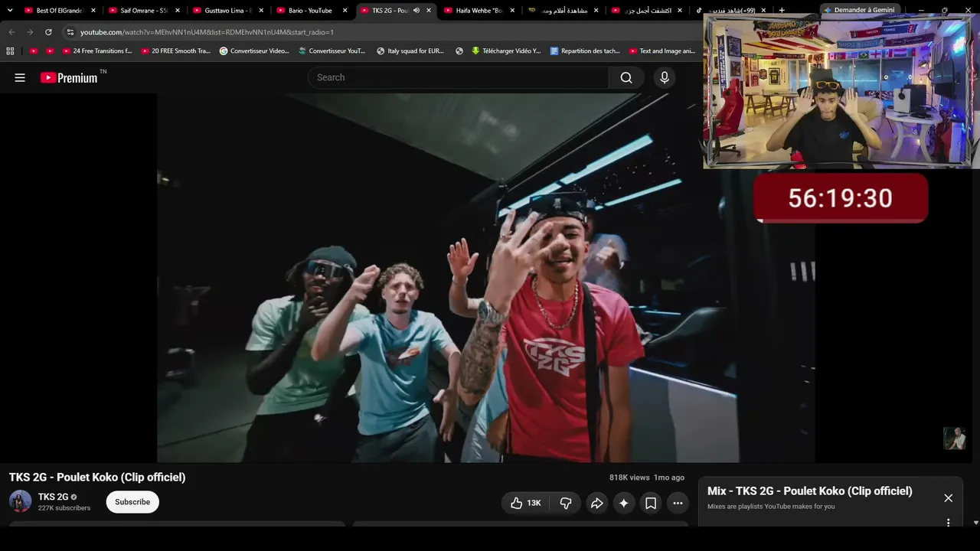Screen dimensions: 980x551
Task: Open the tab search dropdown arrow
Action: [x=10, y=11]
